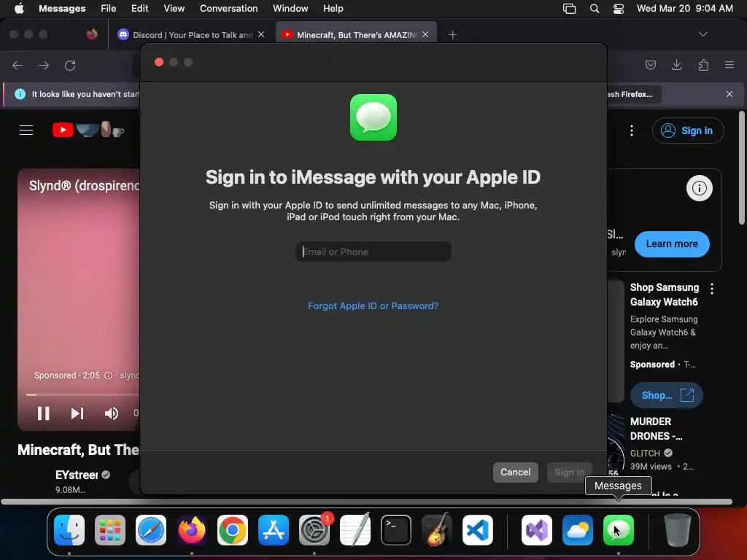Expand the Firefox list all tabs chevron
Viewport: 747px width, 560px height.
click(x=703, y=34)
